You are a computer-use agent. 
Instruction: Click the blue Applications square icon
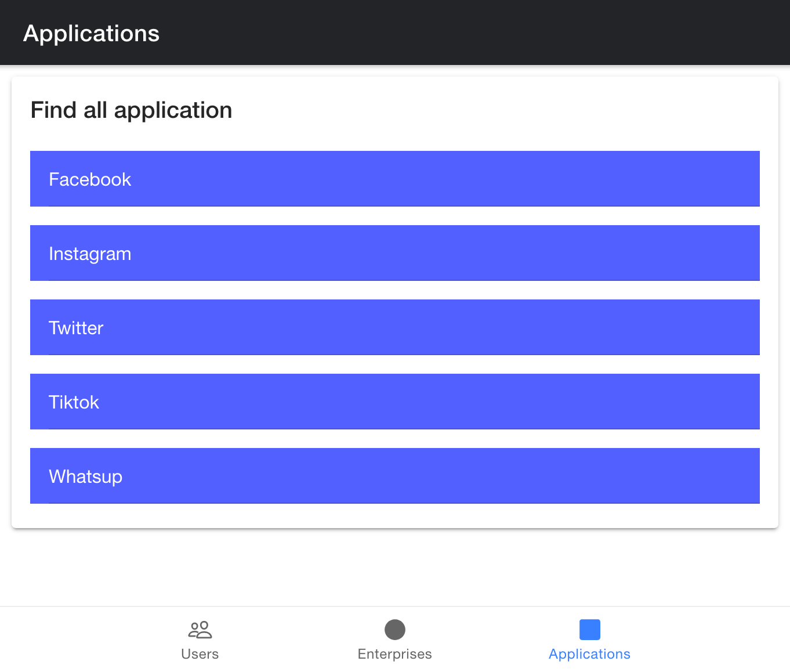pos(590,630)
